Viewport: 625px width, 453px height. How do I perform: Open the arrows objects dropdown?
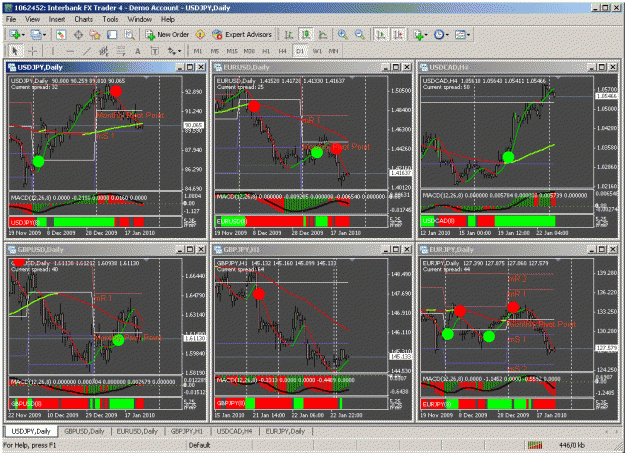coord(174,51)
